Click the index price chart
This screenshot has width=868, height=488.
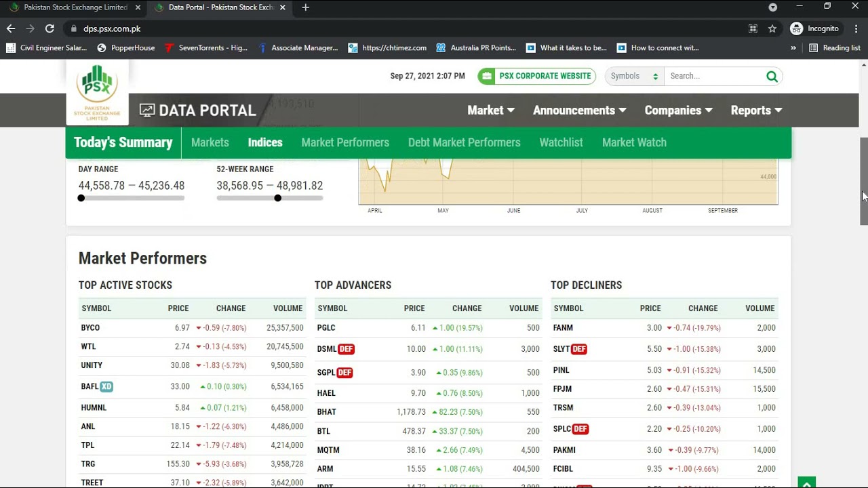[568, 181]
